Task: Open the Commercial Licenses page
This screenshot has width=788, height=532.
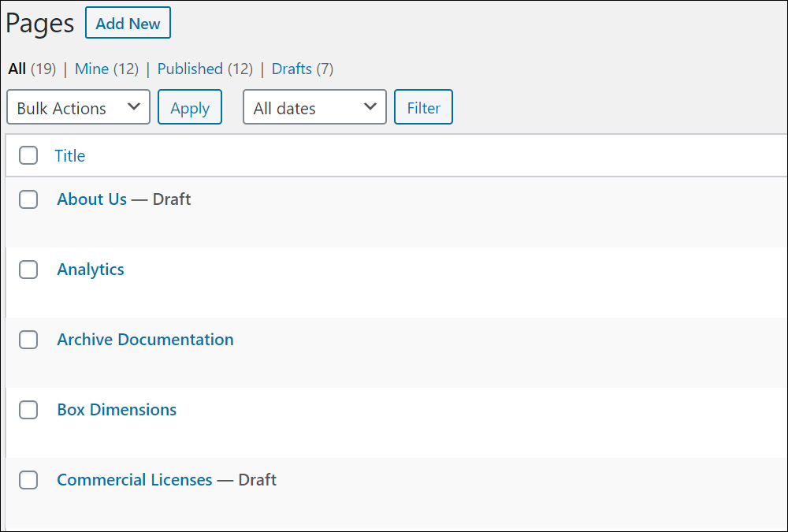Action: pyautogui.click(x=135, y=480)
